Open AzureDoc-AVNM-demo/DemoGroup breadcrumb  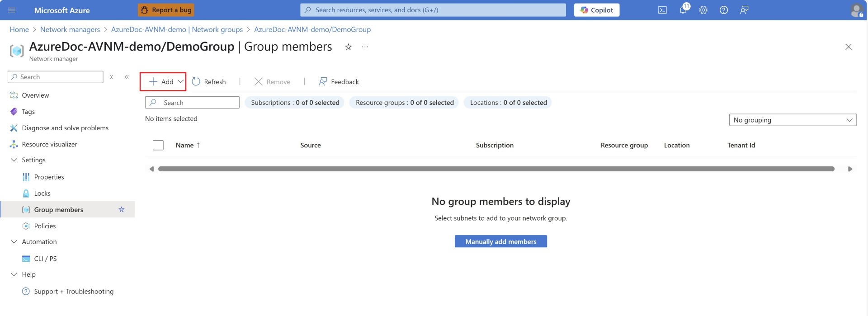[312, 29]
